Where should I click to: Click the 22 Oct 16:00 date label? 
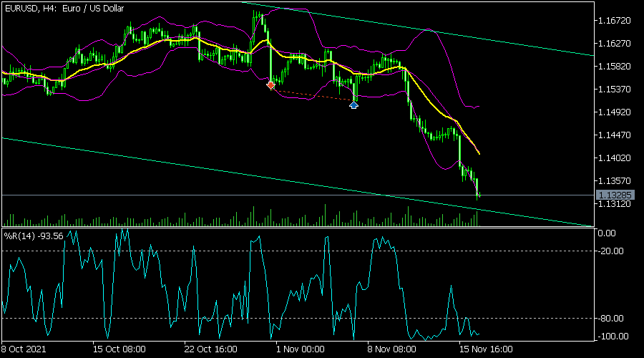210,349
